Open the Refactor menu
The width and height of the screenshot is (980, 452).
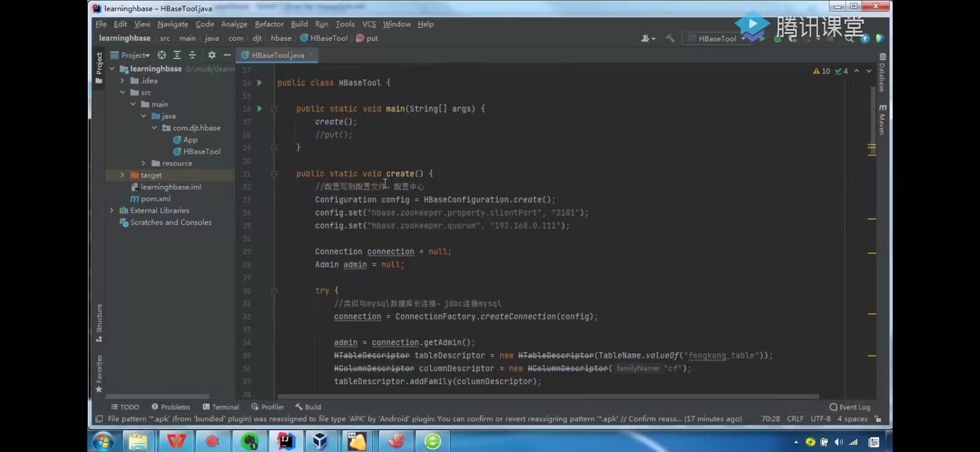click(x=269, y=24)
